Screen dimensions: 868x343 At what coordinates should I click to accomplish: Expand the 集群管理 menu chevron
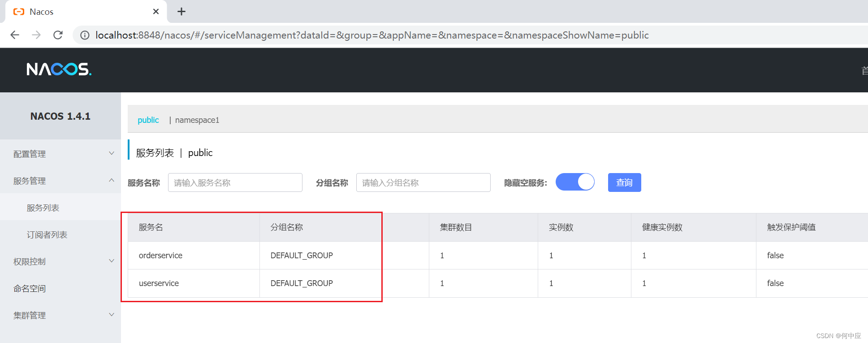point(112,315)
